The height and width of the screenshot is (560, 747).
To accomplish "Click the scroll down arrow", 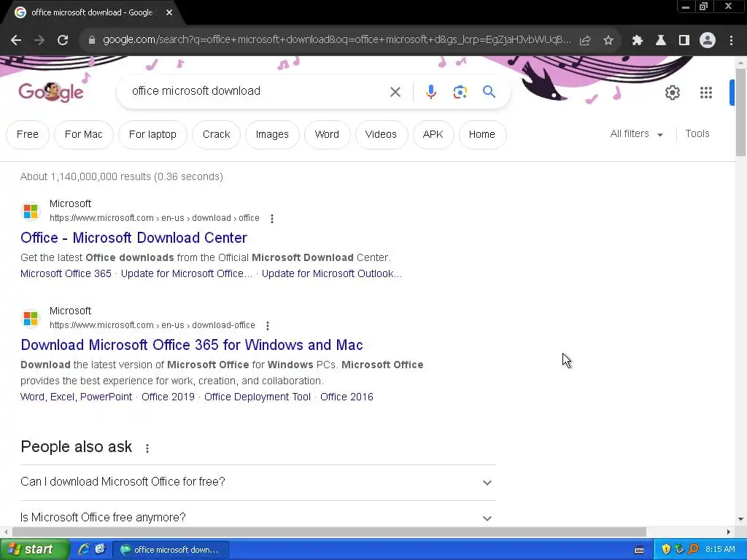I will 740,519.
